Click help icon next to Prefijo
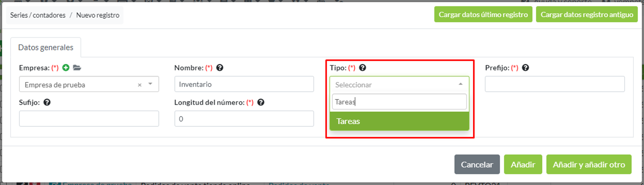 (526, 68)
